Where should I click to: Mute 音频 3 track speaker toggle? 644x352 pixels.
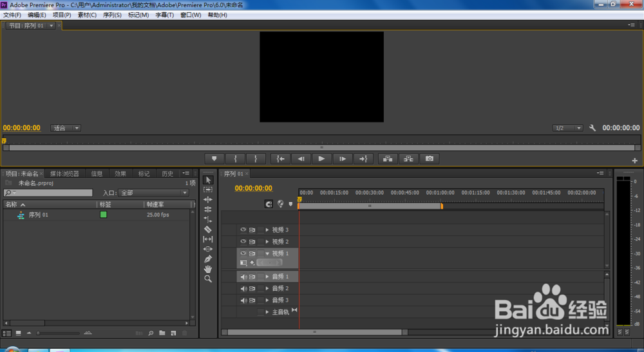tap(243, 300)
